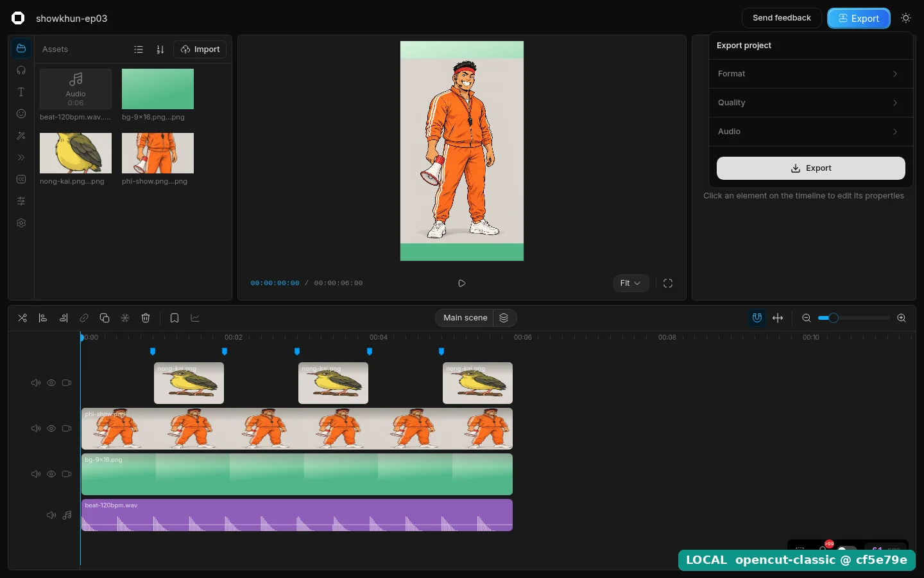Click the link/separate audio icon

pos(84,318)
